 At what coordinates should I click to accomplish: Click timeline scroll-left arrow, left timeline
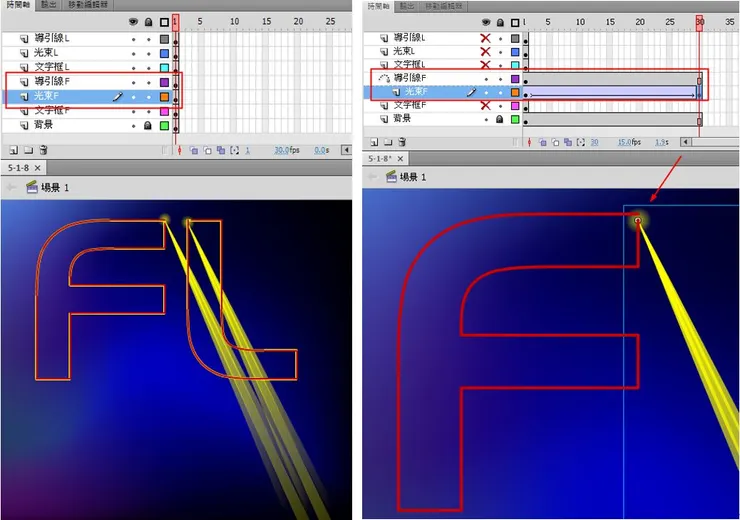coord(347,150)
